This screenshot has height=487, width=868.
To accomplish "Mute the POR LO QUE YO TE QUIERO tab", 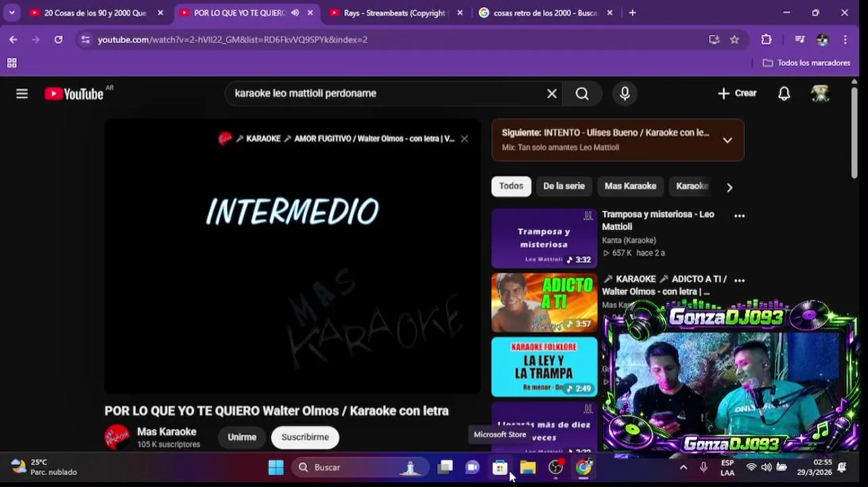I will pyautogui.click(x=295, y=13).
